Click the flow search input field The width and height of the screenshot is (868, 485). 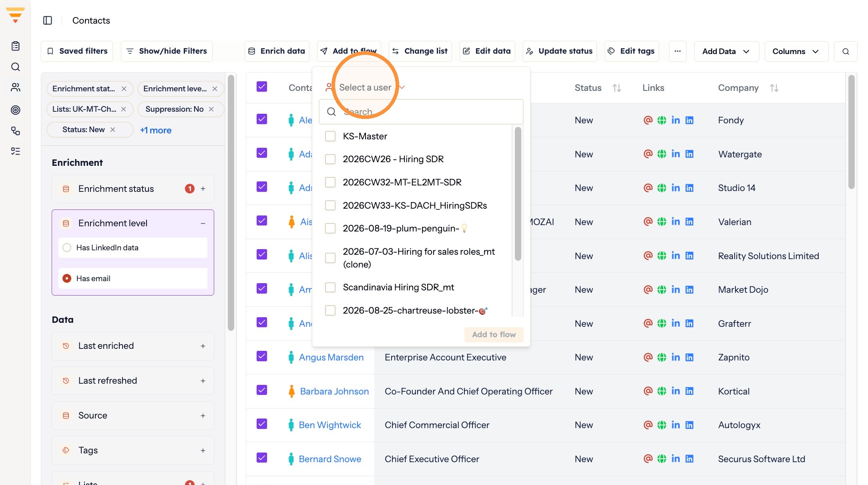[421, 112]
